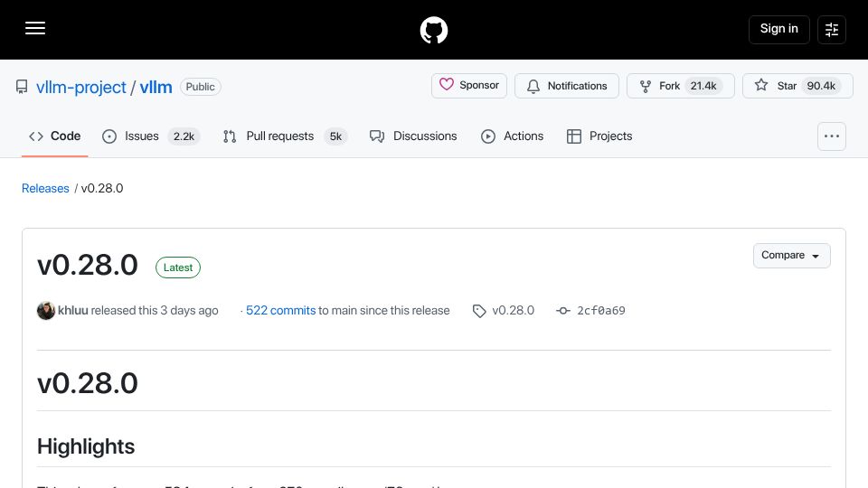Click the star count 90.4k
Viewport: 868px width, 488px height.
pyautogui.click(x=821, y=86)
